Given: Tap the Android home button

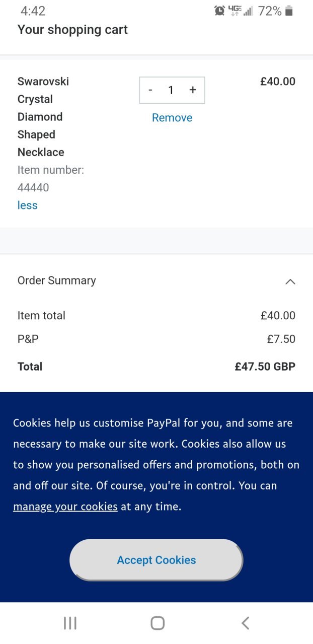Looking at the screenshot, I should pos(158,623).
